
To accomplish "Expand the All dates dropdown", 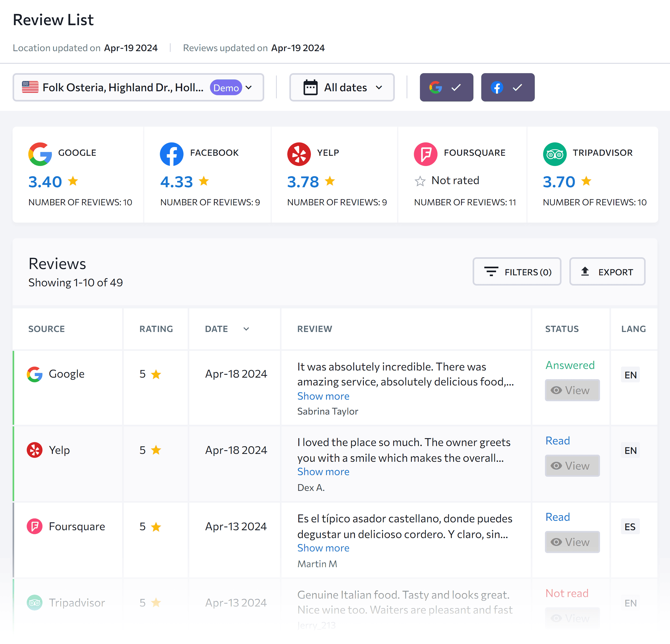I will pos(379,87).
